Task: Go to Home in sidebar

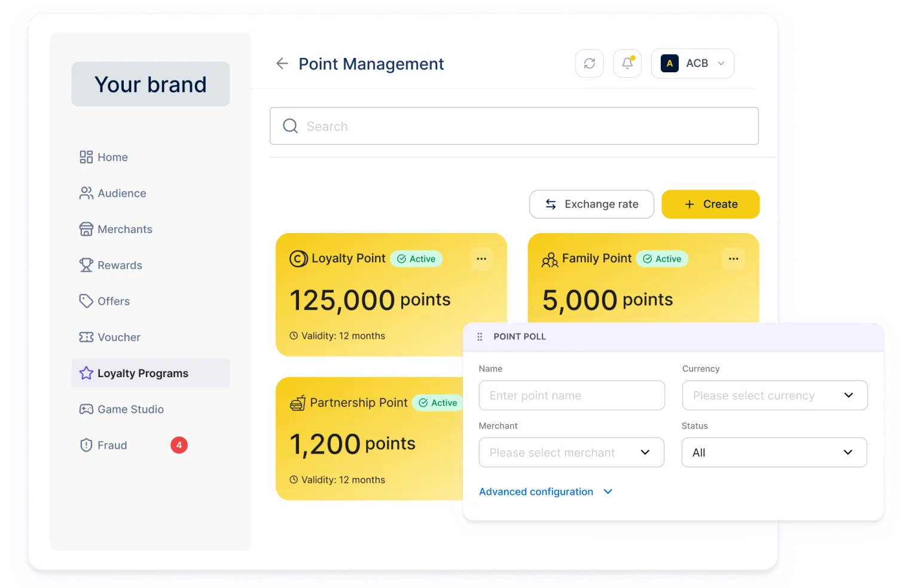Action: point(151,157)
